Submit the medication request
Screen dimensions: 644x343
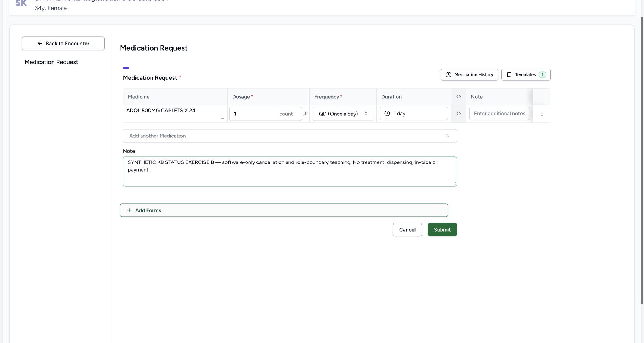[x=442, y=230]
